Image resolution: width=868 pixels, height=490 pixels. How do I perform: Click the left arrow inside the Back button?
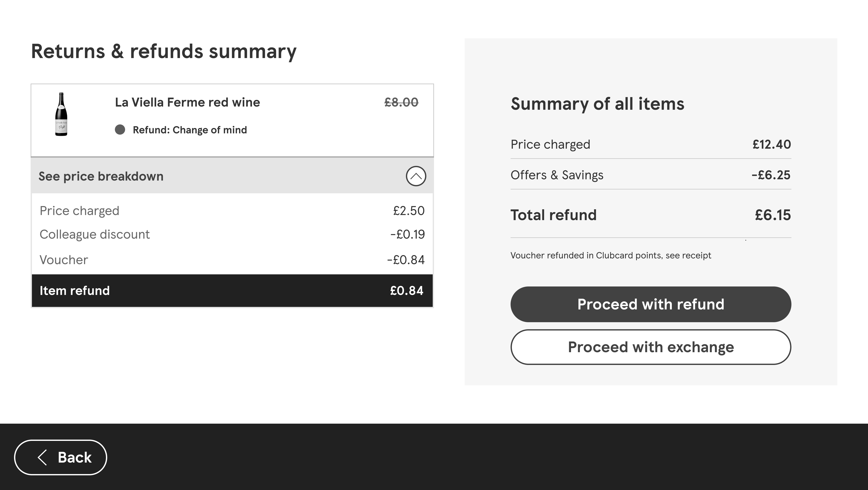pos(43,457)
